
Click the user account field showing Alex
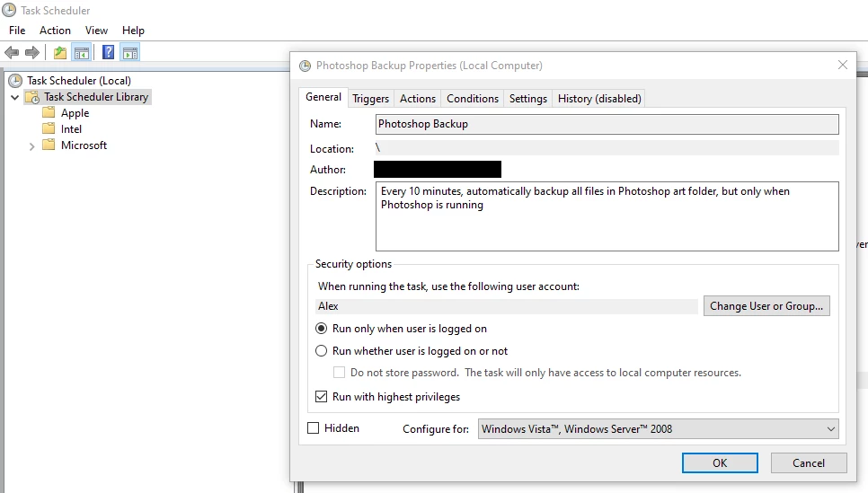point(507,306)
